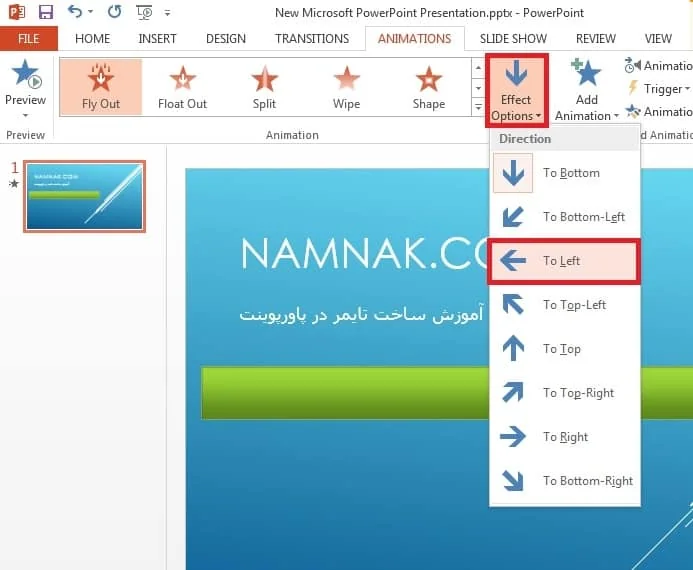Choose To Bottom direction
The image size is (693, 570).
point(565,173)
